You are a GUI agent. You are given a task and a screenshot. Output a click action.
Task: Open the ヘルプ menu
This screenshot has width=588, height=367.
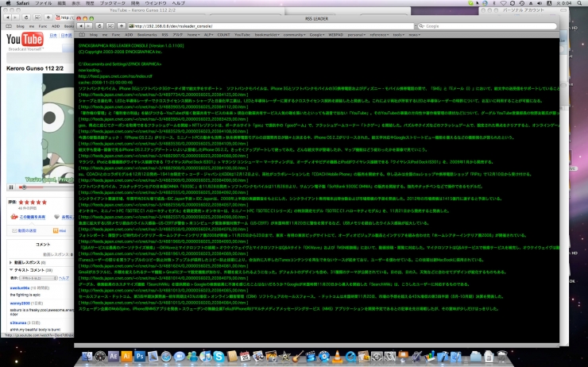tap(178, 3)
